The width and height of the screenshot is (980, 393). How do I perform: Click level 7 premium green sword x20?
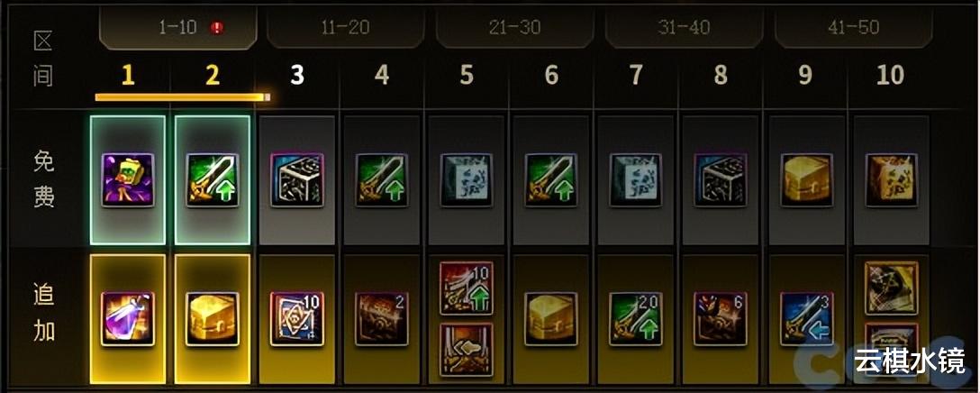[636, 318]
